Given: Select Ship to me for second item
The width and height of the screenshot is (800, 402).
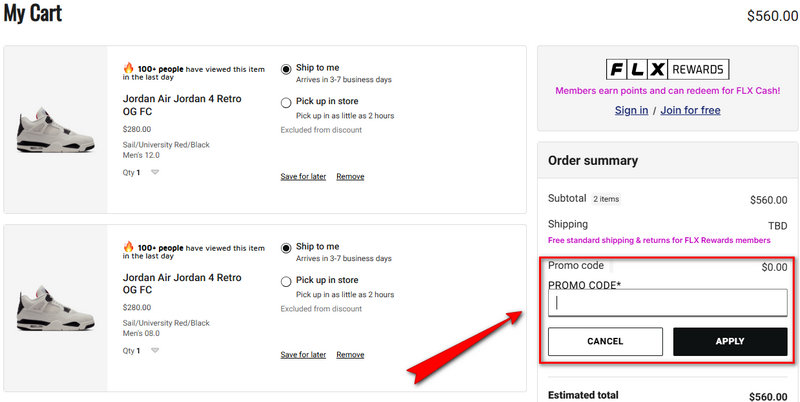Looking at the screenshot, I should (x=286, y=247).
